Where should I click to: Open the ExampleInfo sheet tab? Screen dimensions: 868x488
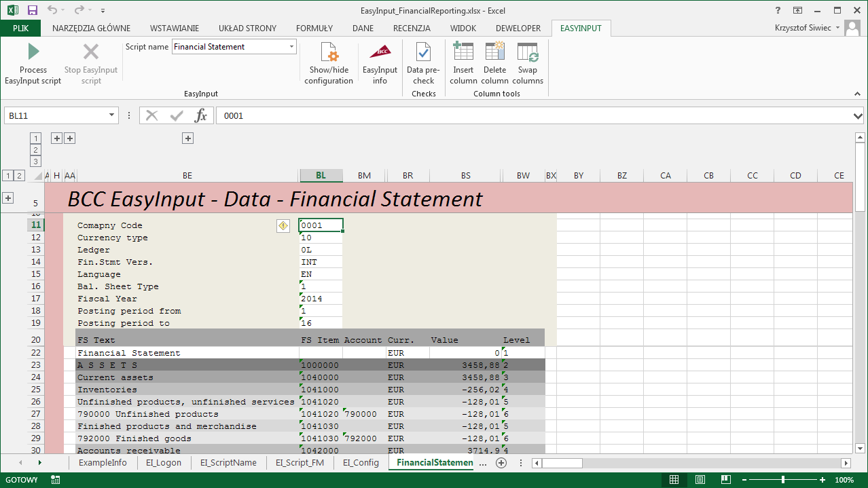(x=103, y=463)
